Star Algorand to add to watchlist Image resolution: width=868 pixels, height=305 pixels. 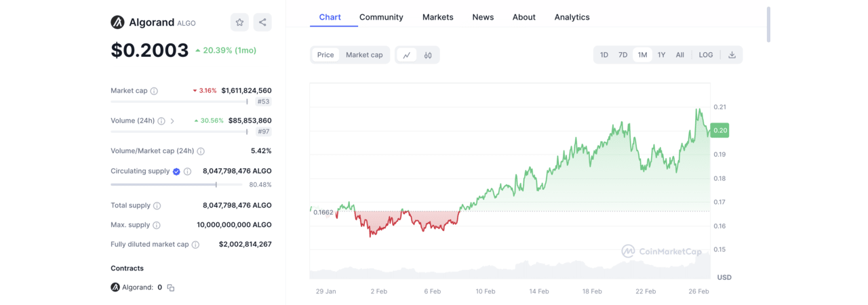pos(239,22)
